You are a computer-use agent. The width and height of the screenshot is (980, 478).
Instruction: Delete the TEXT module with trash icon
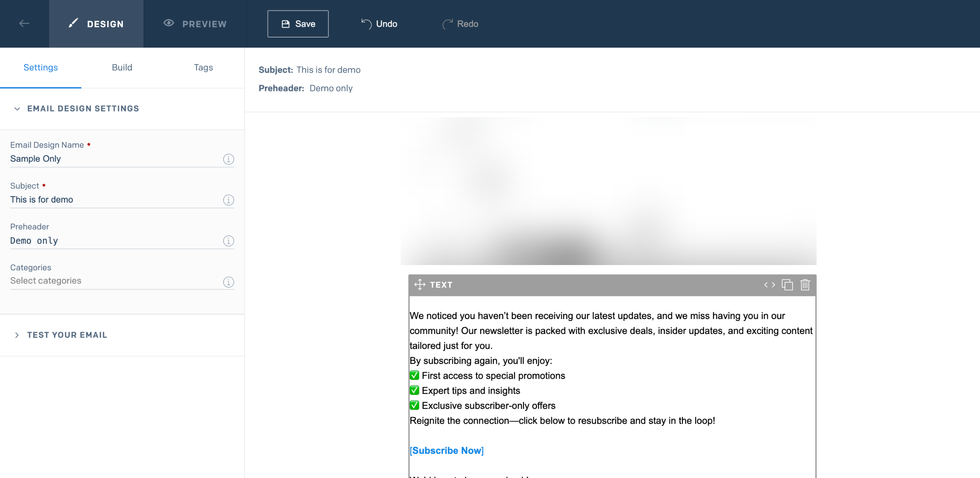(805, 285)
